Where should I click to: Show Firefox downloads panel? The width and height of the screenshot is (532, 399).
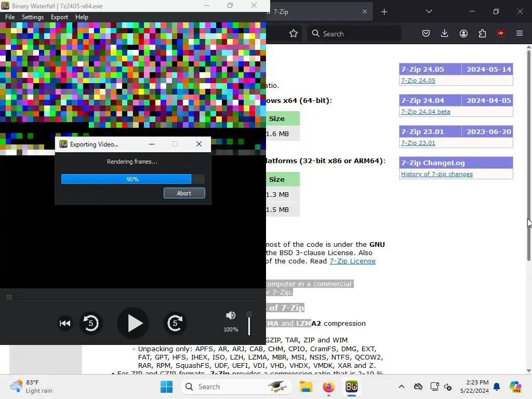coord(445,33)
